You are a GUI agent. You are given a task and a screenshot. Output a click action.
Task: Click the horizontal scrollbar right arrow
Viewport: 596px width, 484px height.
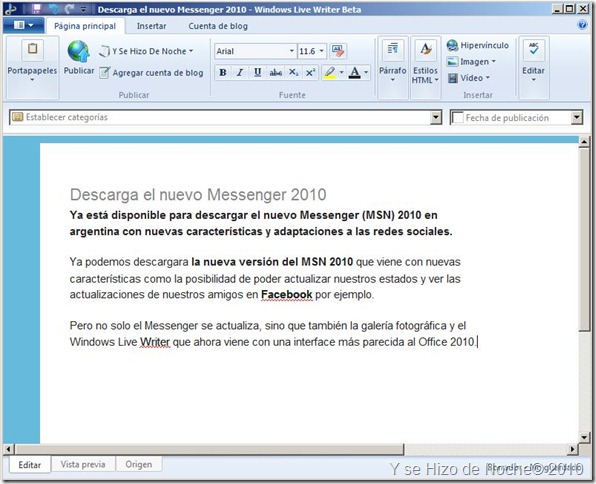[572, 449]
